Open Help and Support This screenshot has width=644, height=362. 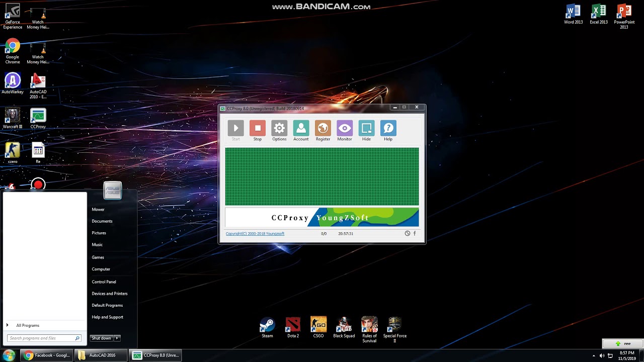pos(108,317)
